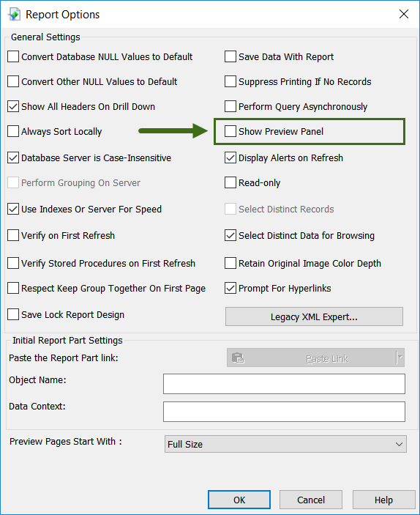Viewport: 420px width, 515px height.
Task: Disable Display Alerts on Refresh
Action: (x=230, y=158)
